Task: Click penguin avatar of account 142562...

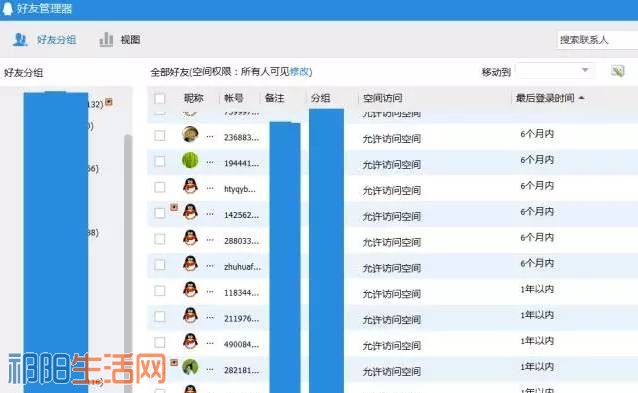Action: click(190, 212)
